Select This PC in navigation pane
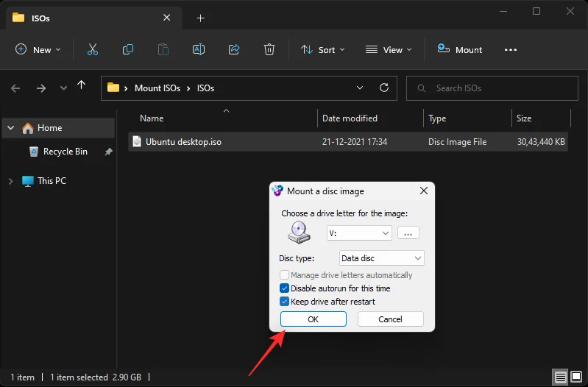Viewport: 588px width, 387px height. [x=52, y=181]
